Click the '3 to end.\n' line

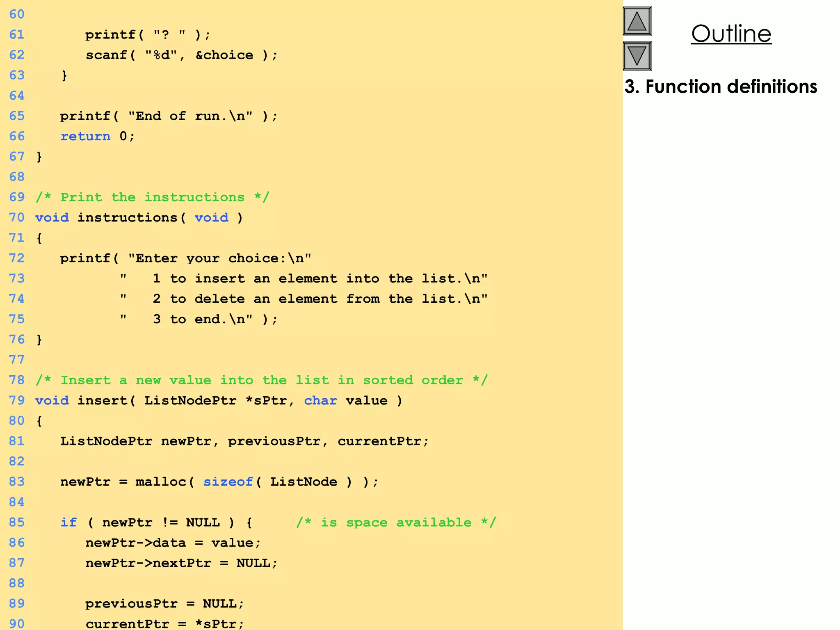tap(199, 319)
